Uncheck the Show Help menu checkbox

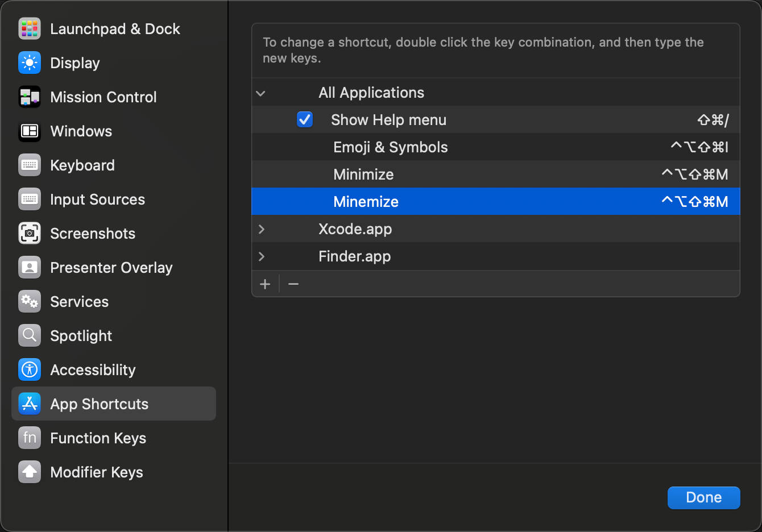[x=305, y=120]
